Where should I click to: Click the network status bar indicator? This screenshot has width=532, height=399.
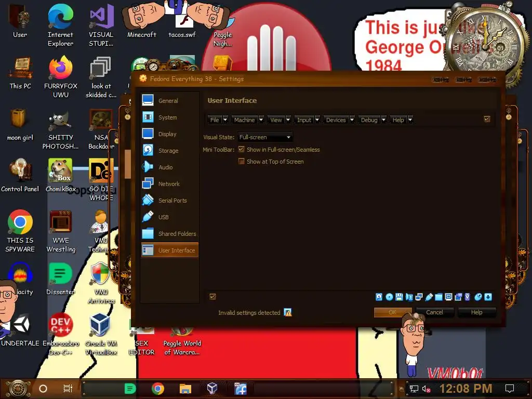(x=419, y=297)
